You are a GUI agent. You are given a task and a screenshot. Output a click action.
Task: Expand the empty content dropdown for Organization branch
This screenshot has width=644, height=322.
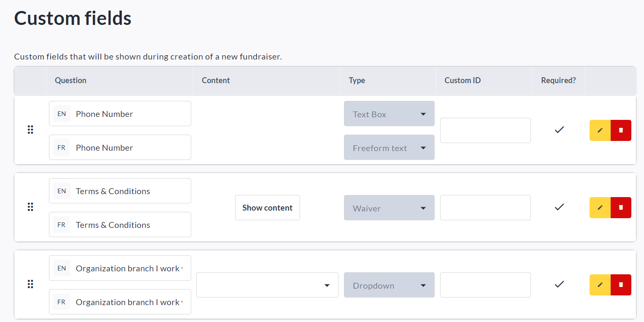[x=267, y=285]
